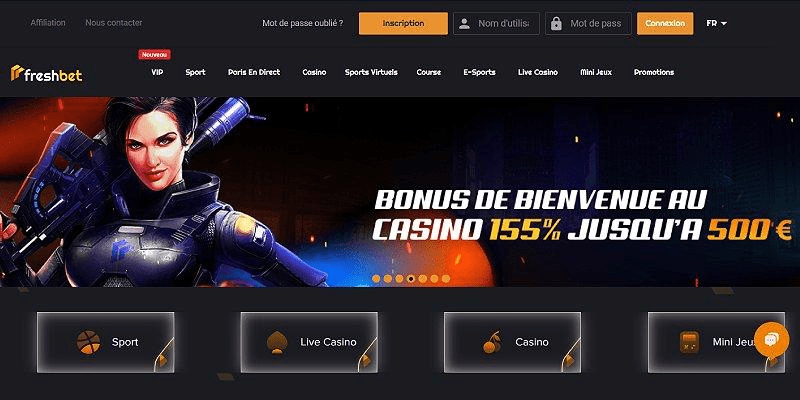Select the first banner carousel dot
800x400 pixels.
(x=376, y=279)
